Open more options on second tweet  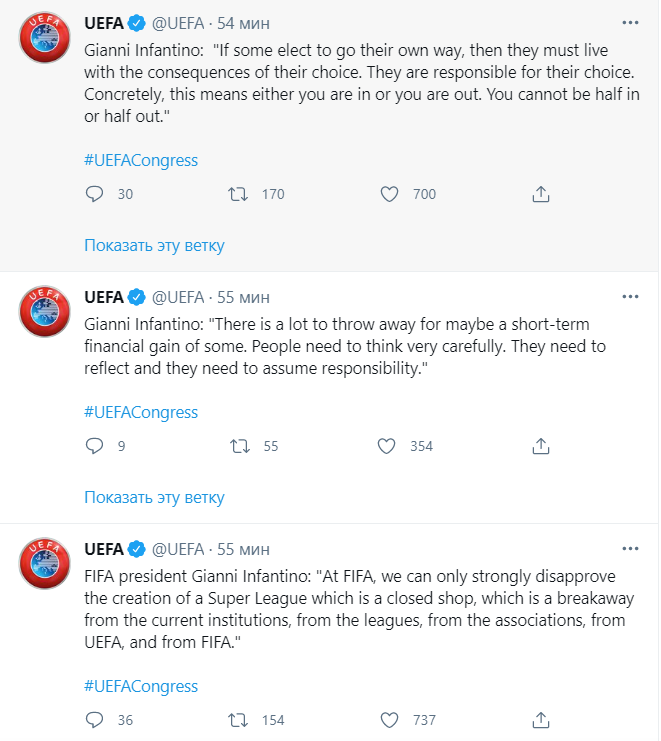click(630, 297)
